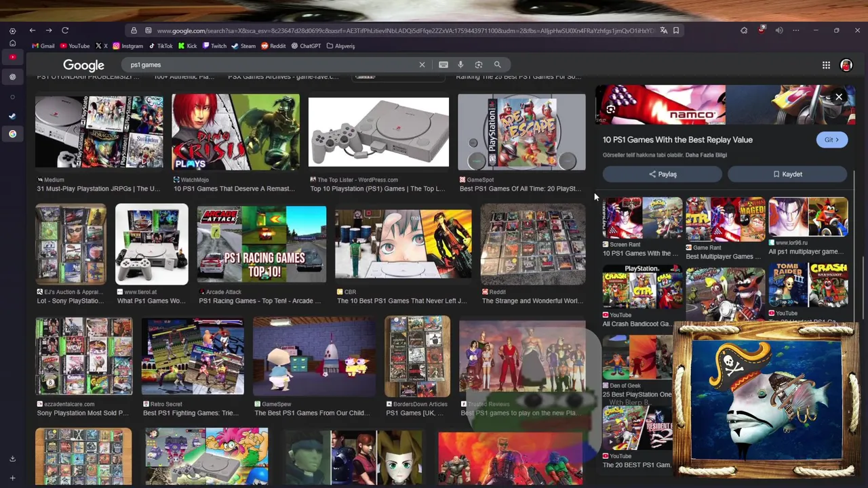Expand the Alışveriş bookmarks folder
This screenshot has height=488, width=868.
[340, 46]
